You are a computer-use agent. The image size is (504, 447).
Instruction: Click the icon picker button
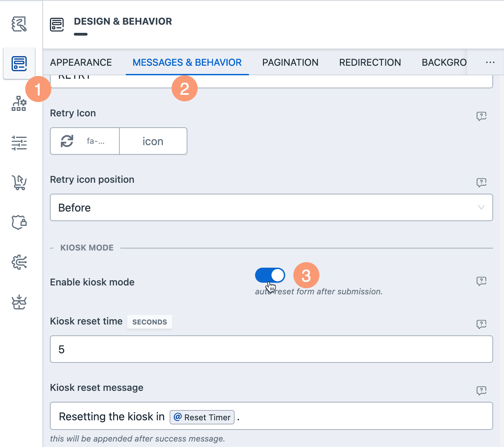(x=153, y=141)
